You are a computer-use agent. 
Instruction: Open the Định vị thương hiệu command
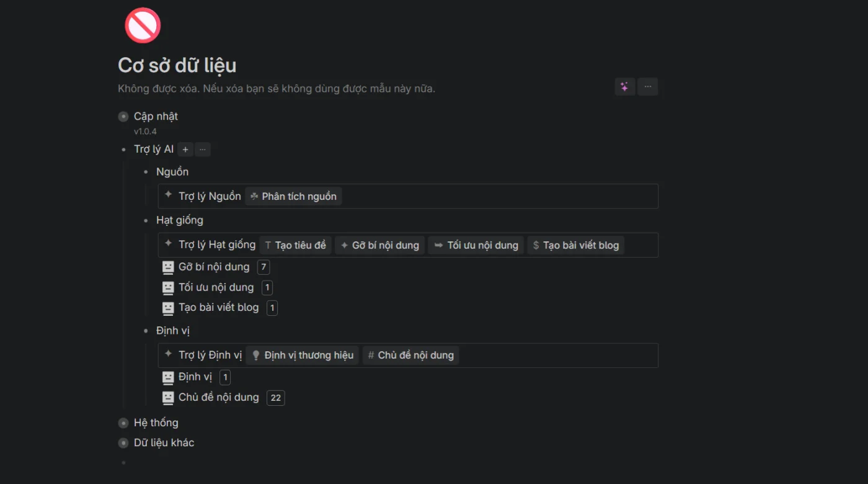pos(303,355)
